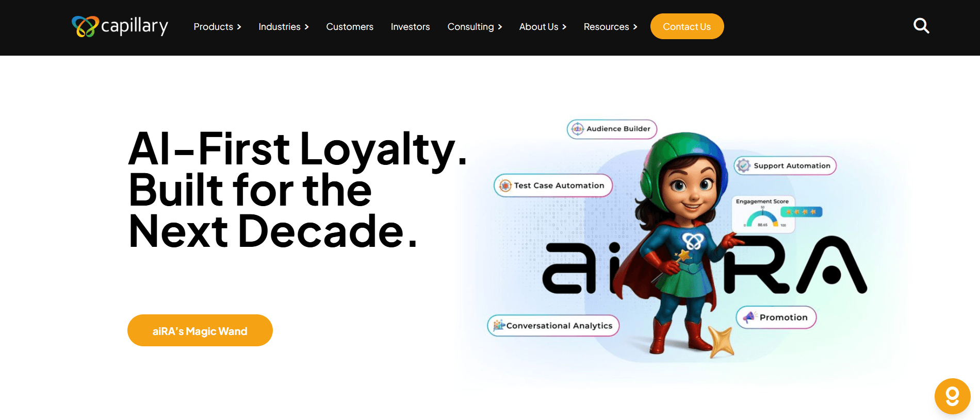Open the orange chat widget icon
The width and height of the screenshot is (980, 420).
(952, 396)
